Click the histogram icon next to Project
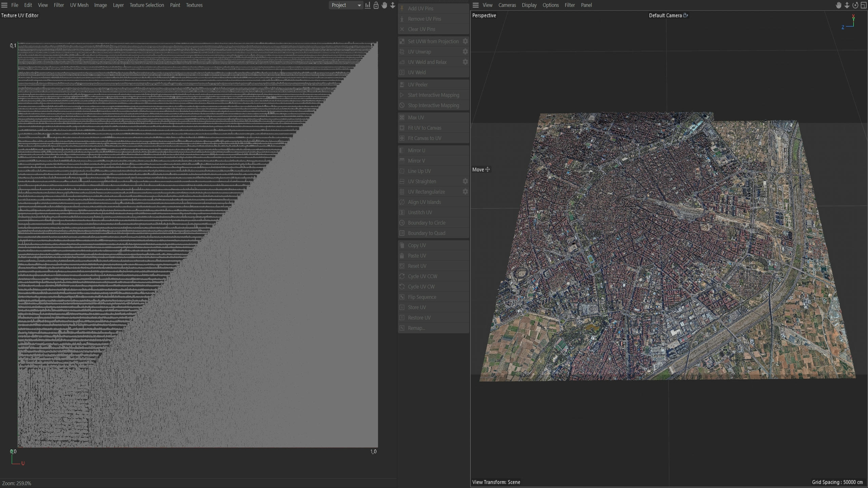The image size is (868, 488). click(x=368, y=5)
